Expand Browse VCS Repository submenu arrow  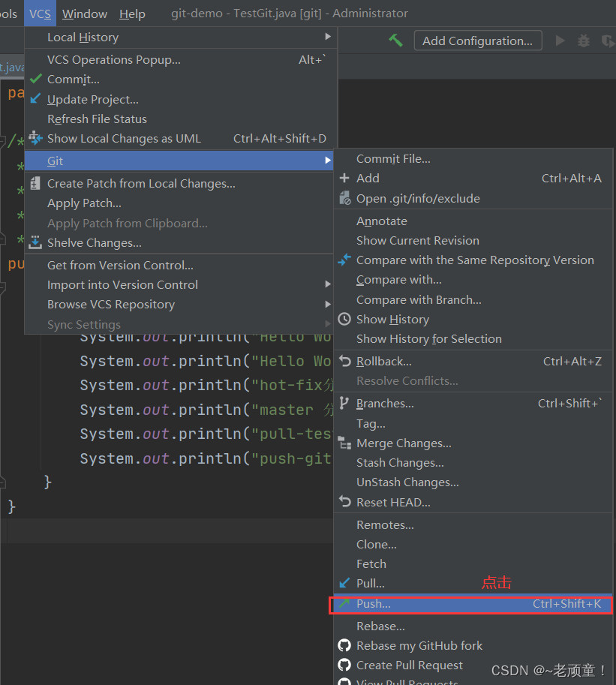(x=328, y=304)
